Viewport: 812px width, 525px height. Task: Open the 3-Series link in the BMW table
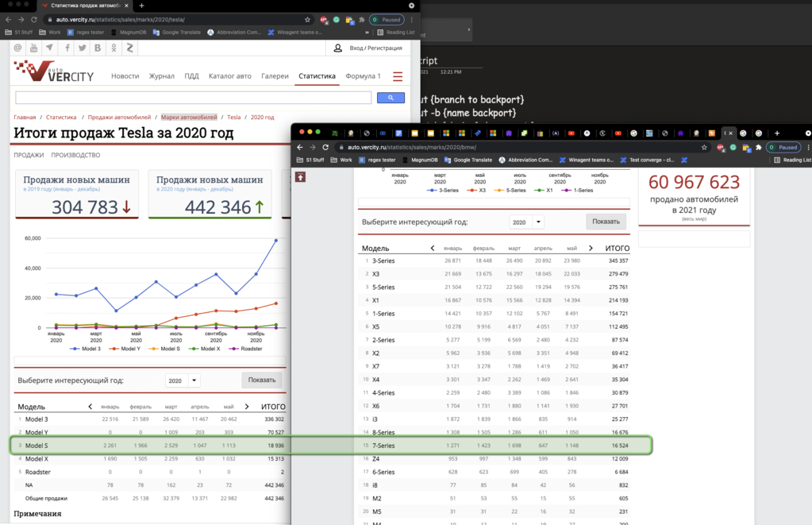click(383, 261)
